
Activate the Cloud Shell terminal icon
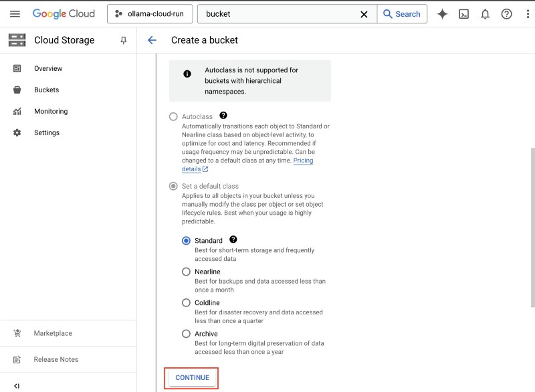click(463, 14)
